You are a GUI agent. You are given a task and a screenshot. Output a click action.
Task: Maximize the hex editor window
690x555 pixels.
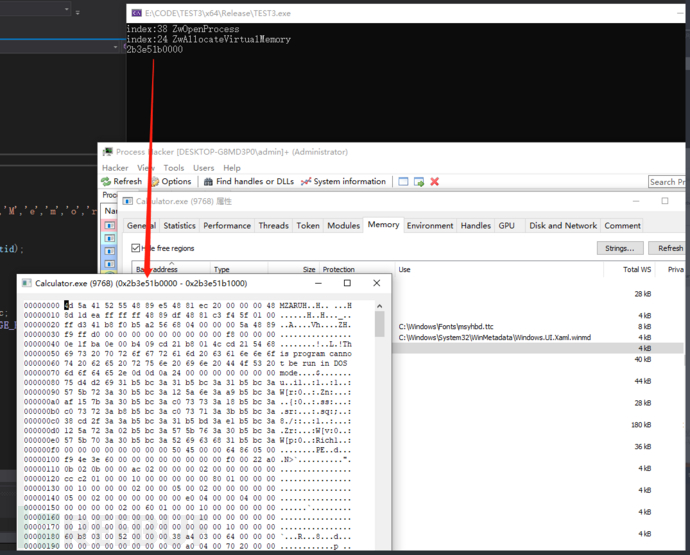(x=347, y=283)
